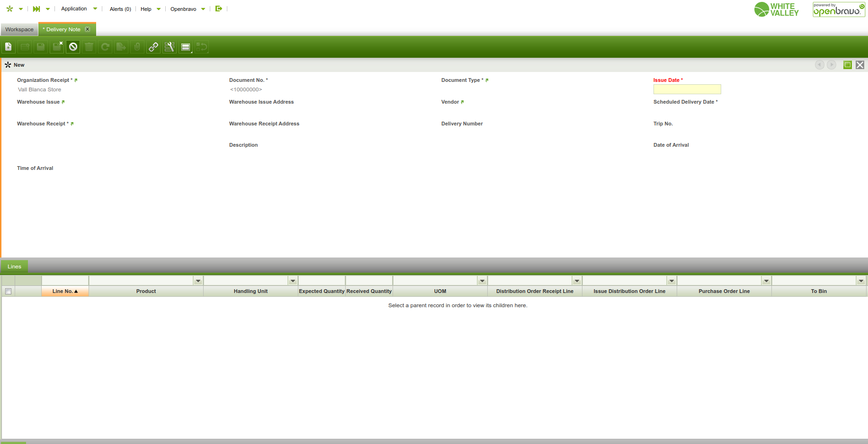Sort by To Bin column header
868x444 pixels.
point(819,291)
